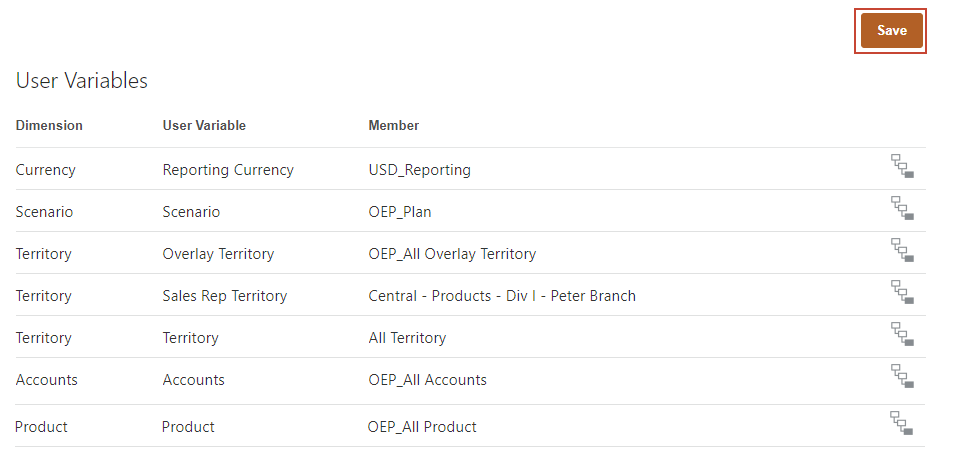Viewport: 956px width, 475px height.
Task: Open member selector for All Territory row
Action: 903,335
